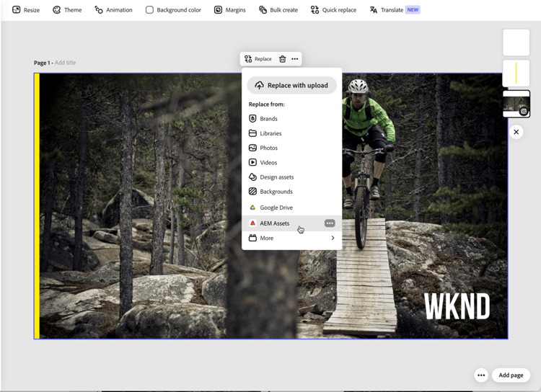Delete the selected image with trash icon
The width and height of the screenshot is (541, 392).
[282, 59]
